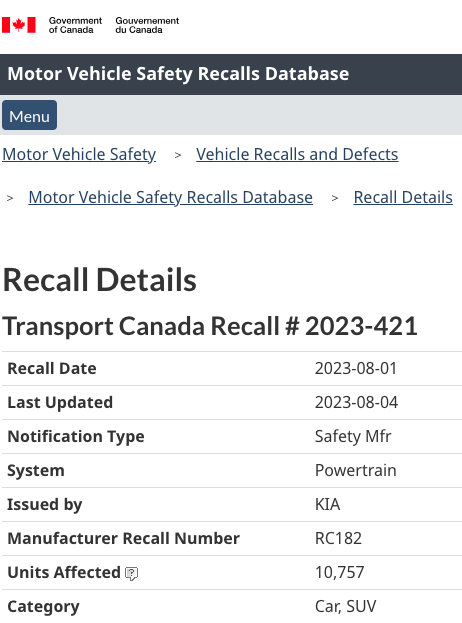Viewport: 462px width, 623px height.
Task: Click the Government of Canada wordmark
Action: (75, 25)
